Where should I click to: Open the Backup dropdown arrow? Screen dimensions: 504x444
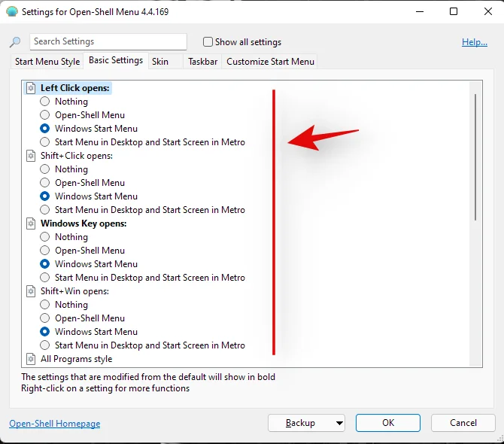339,423
